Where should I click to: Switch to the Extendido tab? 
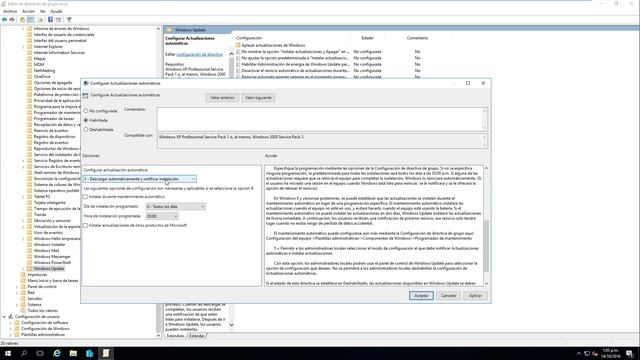pyautogui.click(x=176, y=336)
